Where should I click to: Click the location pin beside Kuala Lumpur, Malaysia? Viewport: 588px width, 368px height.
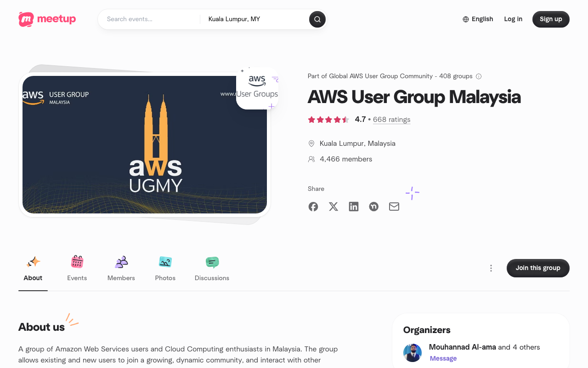pyautogui.click(x=311, y=143)
